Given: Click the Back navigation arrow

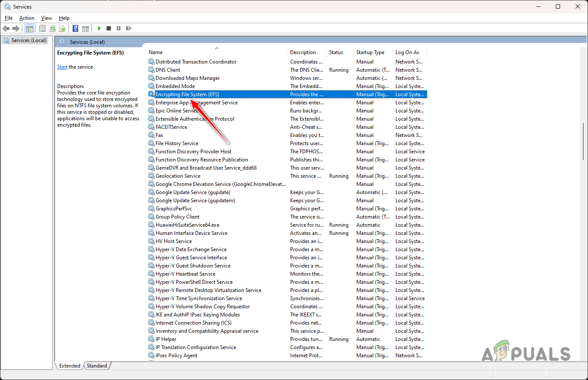Looking at the screenshot, I should coord(6,28).
